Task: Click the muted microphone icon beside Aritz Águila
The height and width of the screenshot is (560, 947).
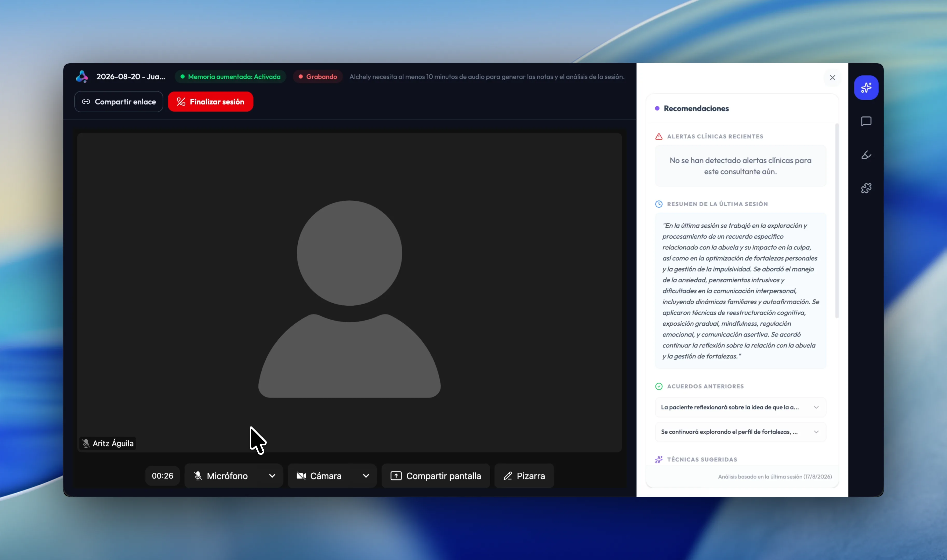Action: (86, 443)
